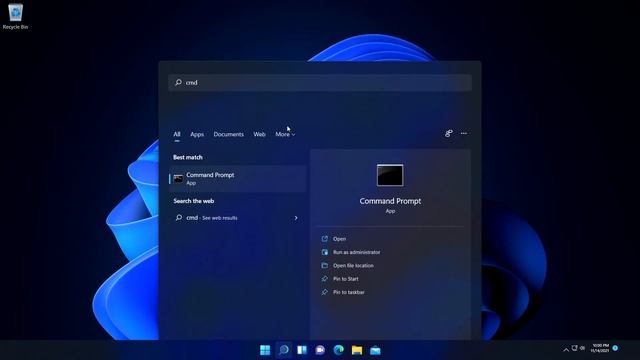Open the notification badge in taskbar corner
The image size is (640, 360).
(615, 348)
